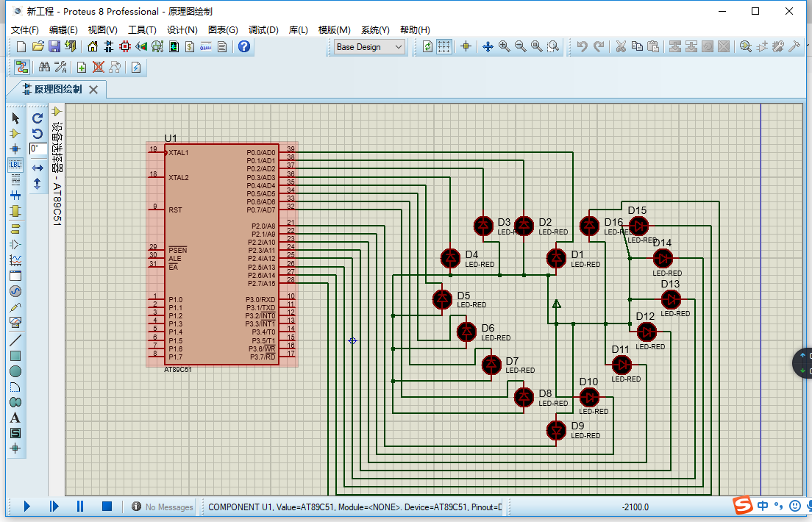This screenshot has width=812, height=522.
Task: Redraw the display with the refresh icon
Action: pos(428,46)
